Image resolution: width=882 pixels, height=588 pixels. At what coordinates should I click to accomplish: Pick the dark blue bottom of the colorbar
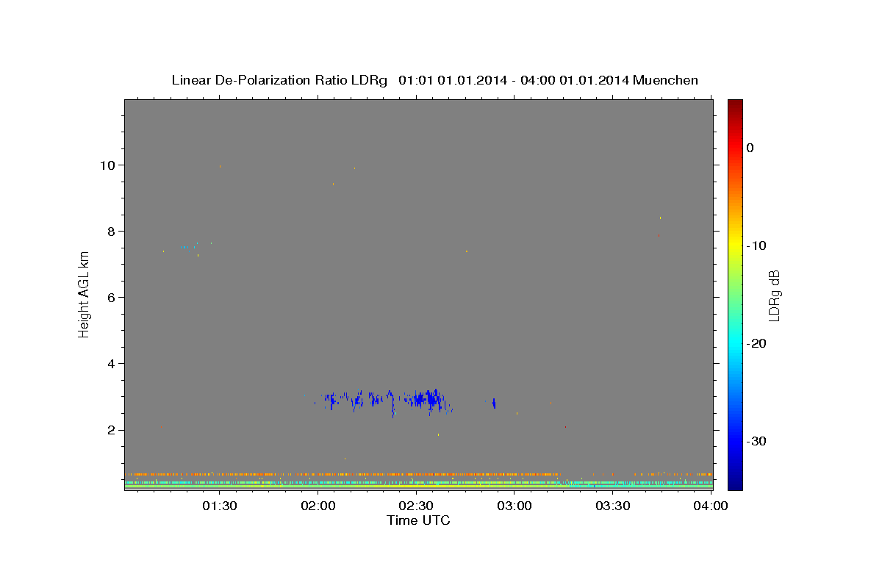(735, 484)
